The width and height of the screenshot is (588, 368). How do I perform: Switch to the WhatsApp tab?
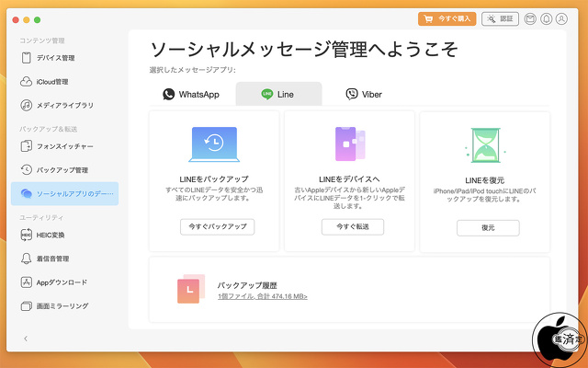(x=192, y=94)
